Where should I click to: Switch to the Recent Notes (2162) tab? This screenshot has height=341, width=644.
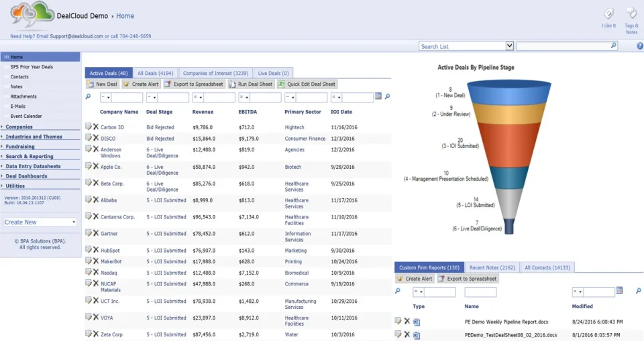click(492, 267)
